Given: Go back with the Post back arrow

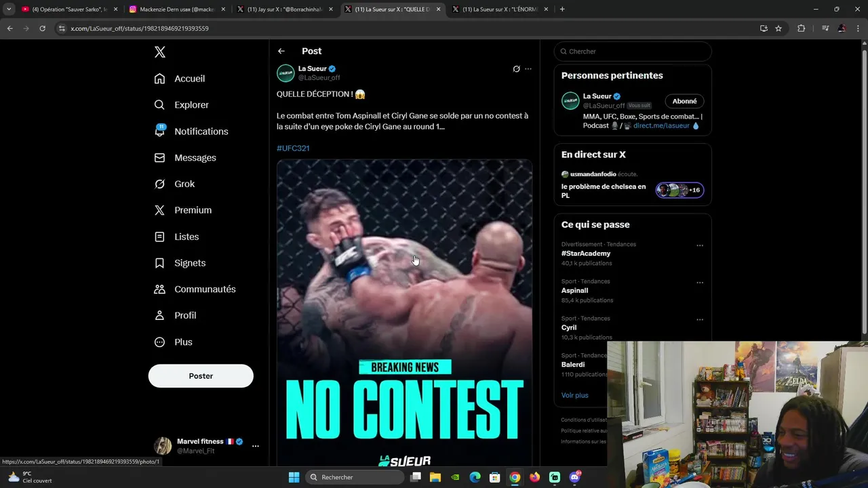Looking at the screenshot, I should pos(281,52).
